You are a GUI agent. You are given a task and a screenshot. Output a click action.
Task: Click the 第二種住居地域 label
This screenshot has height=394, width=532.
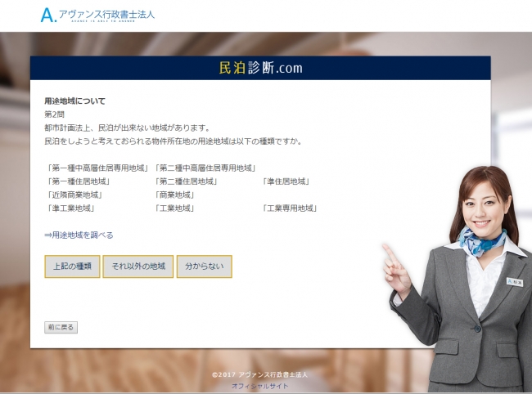click(x=186, y=181)
